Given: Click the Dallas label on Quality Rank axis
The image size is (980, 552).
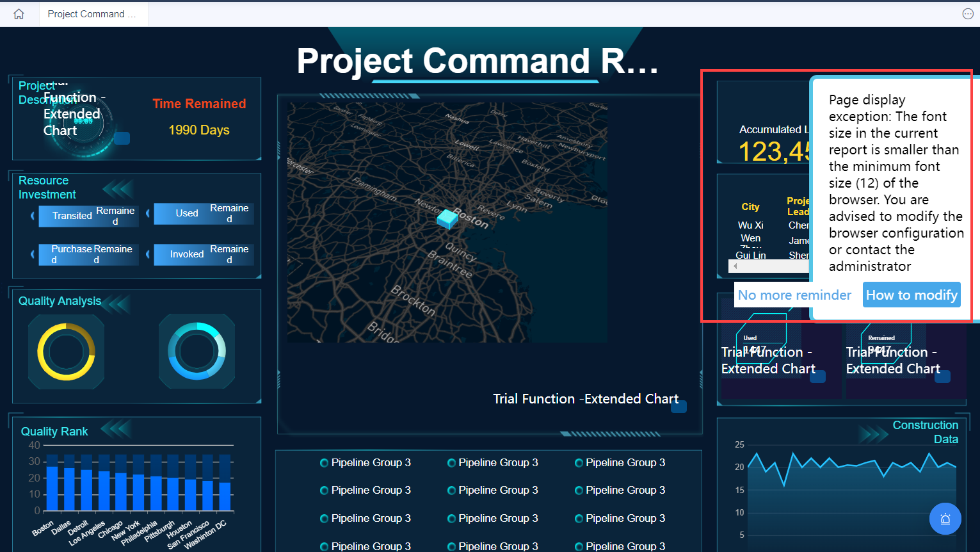Looking at the screenshot, I should (x=61, y=528).
